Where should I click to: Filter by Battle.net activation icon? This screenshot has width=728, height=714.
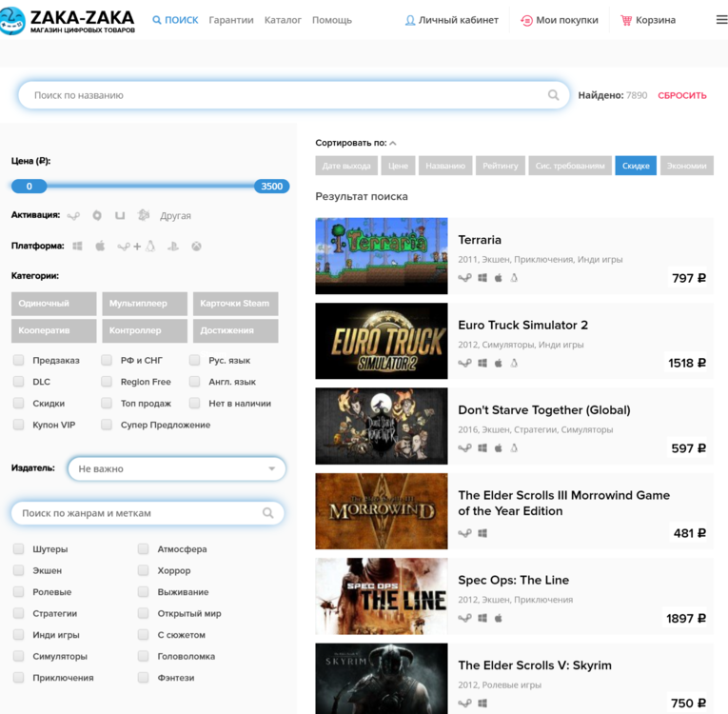pyautogui.click(x=144, y=215)
